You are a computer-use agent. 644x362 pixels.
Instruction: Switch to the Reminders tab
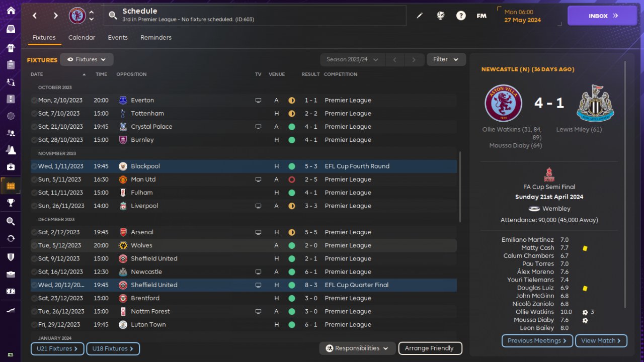[156, 38]
